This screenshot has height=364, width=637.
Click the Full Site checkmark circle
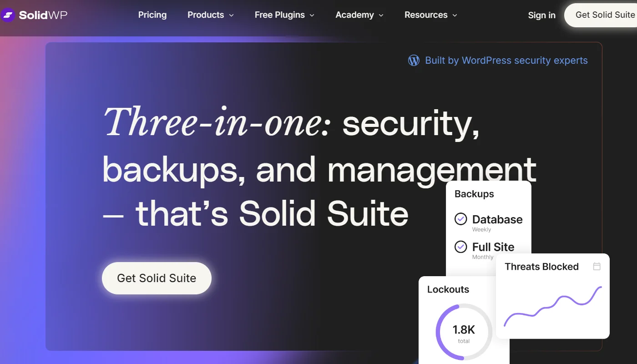461,247
